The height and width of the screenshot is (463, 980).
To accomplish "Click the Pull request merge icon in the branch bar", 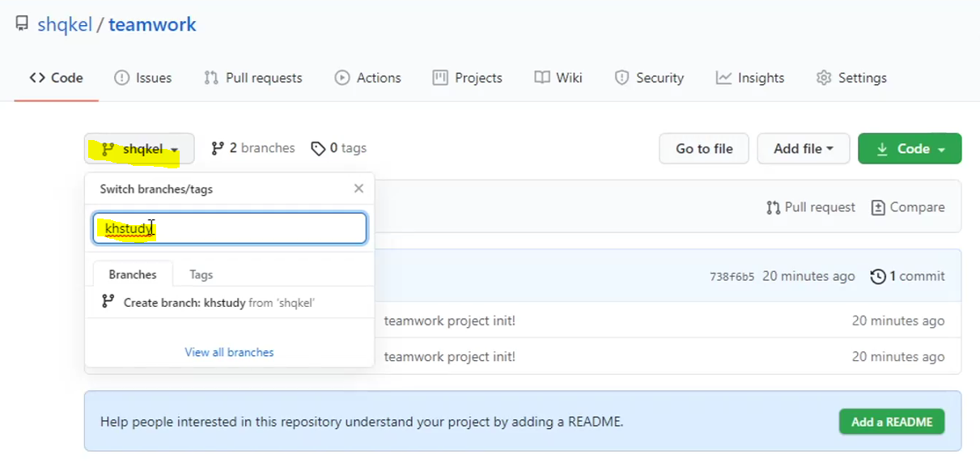I will point(773,207).
